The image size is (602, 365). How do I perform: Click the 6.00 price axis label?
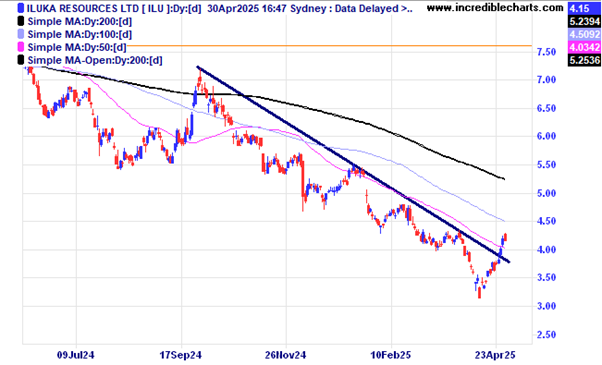click(x=546, y=136)
